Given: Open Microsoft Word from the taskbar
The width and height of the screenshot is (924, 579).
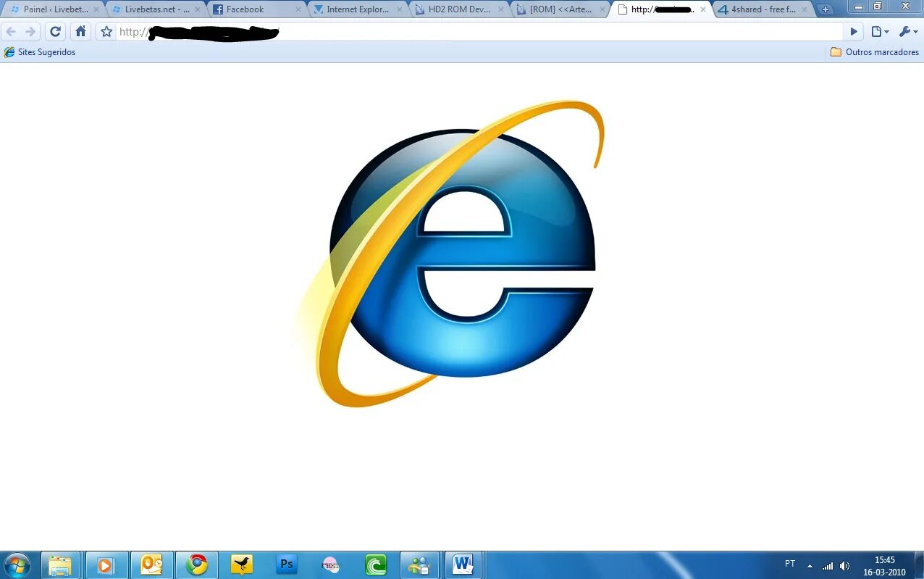Looking at the screenshot, I should coord(463,565).
